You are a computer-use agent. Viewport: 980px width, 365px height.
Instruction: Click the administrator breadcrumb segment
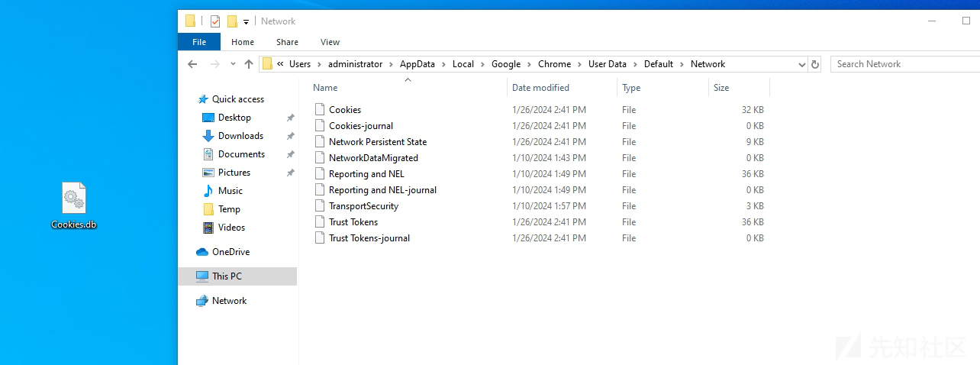click(x=355, y=64)
